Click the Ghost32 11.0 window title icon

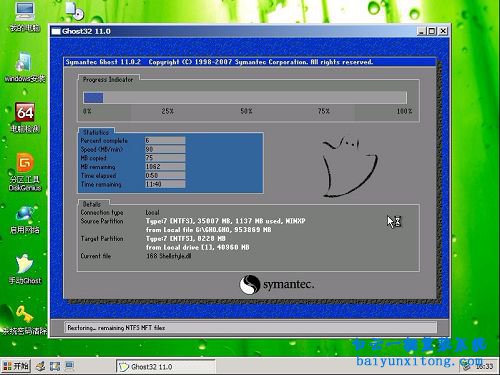click(x=56, y=31)
